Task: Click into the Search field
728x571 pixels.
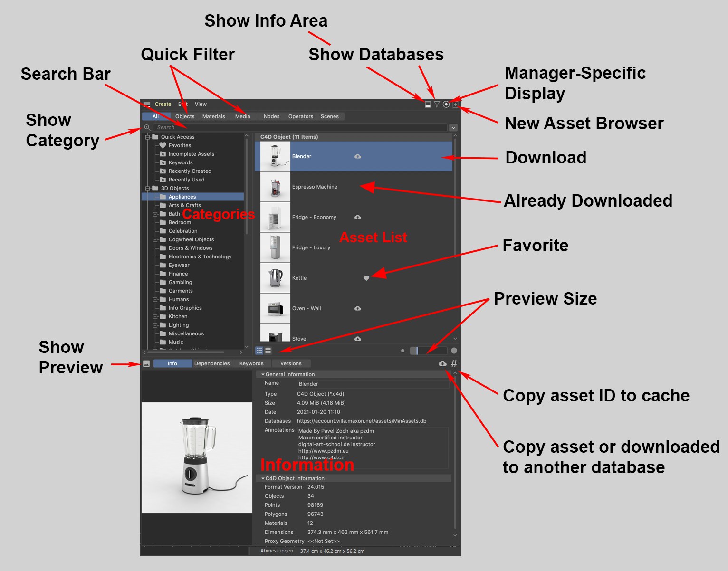Action: 300,127
